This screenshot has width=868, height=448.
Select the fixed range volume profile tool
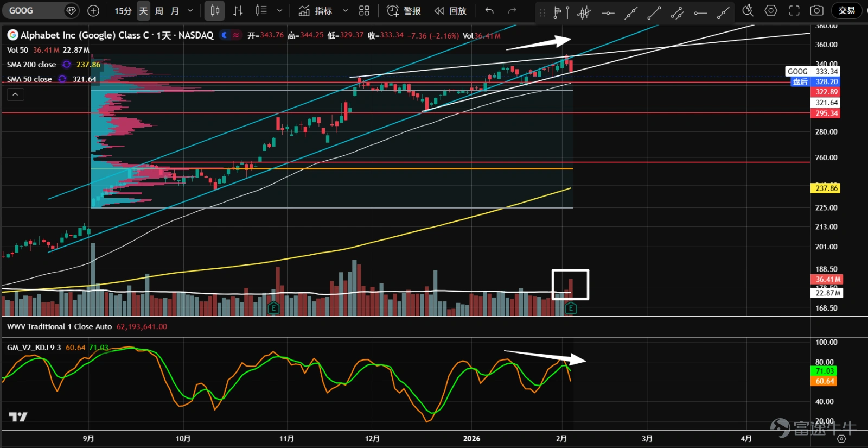click(x=560, y=12)
